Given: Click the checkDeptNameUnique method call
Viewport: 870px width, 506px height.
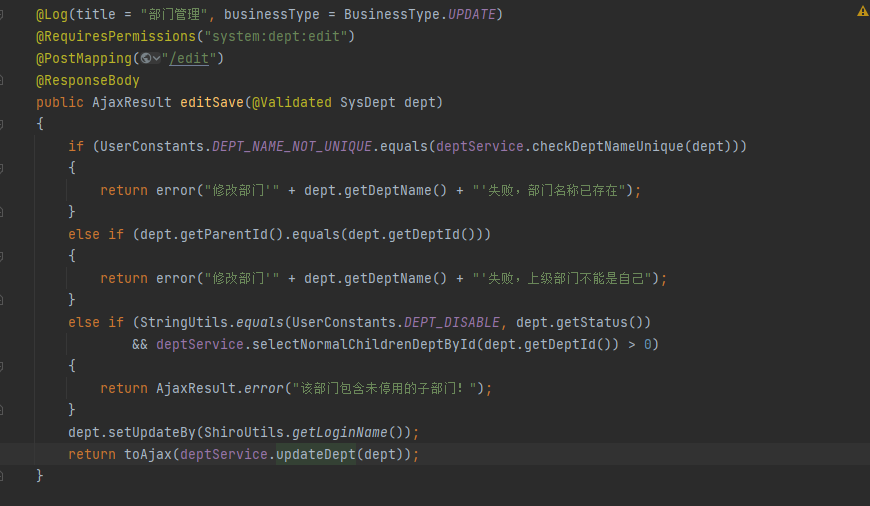Looking at the screenshot, I should coord(608,146).
